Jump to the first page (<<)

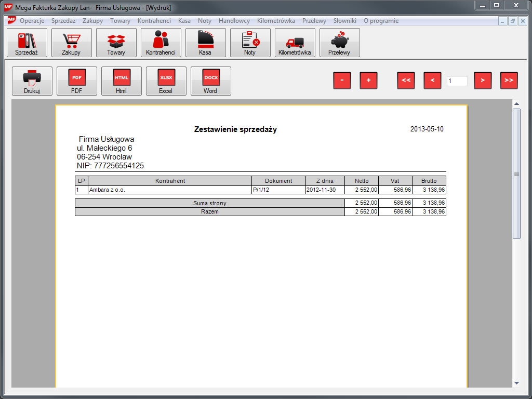(406, 81)
